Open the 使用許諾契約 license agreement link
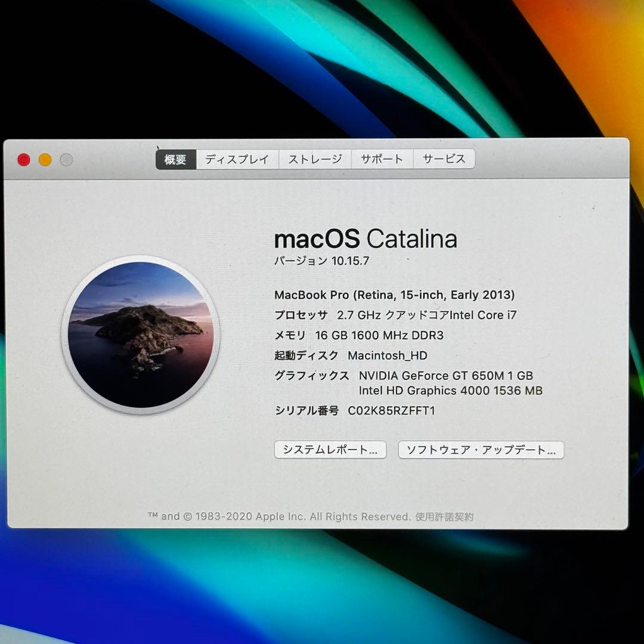Screen dimensions: 644x644 click(x=444, y=516)
